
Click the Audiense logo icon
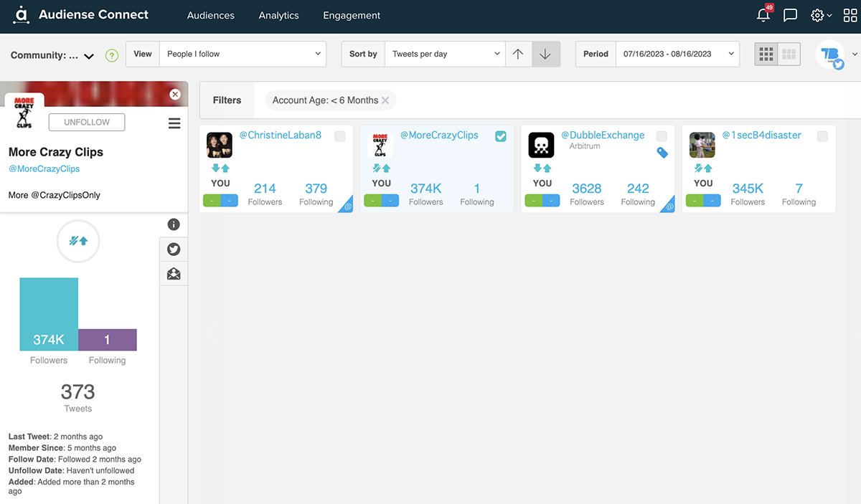[21, 14]
